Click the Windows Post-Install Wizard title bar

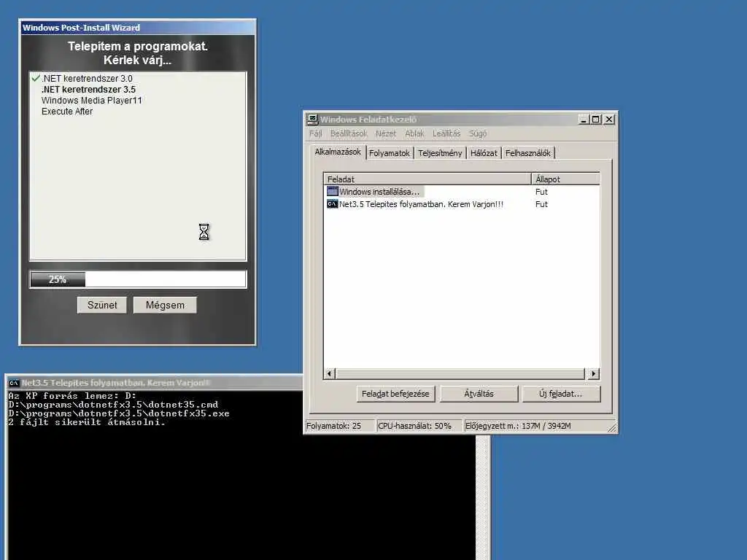[137, 28]
